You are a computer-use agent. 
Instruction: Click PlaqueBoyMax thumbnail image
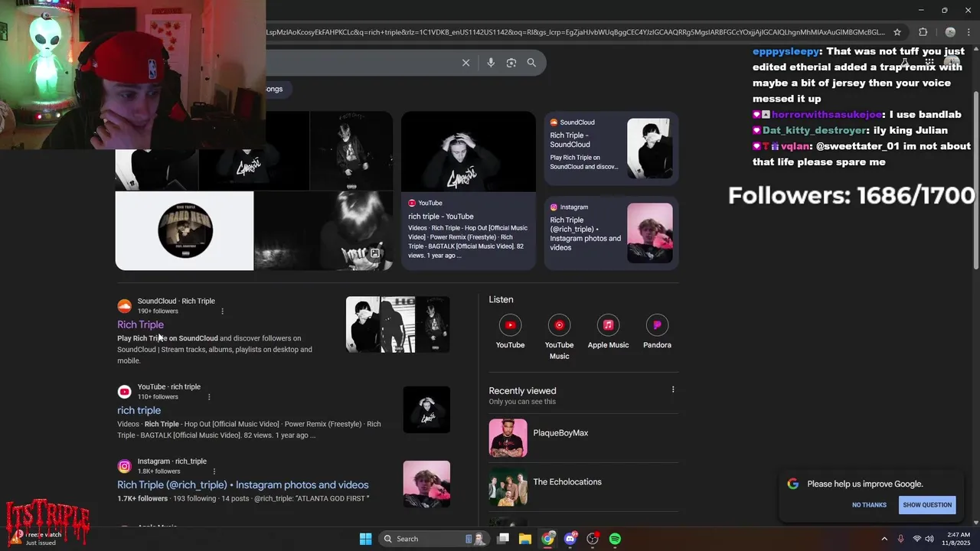(x=508, y=438)
